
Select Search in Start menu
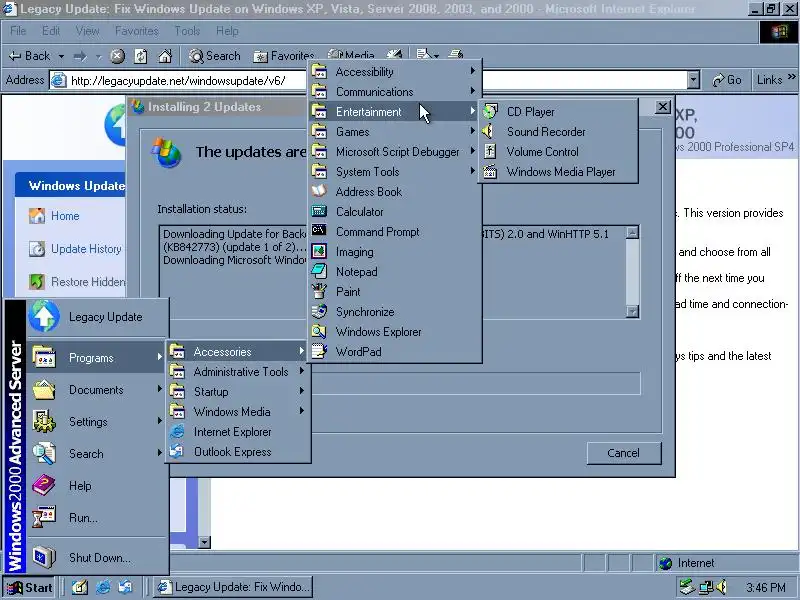(x=97, y=454)
